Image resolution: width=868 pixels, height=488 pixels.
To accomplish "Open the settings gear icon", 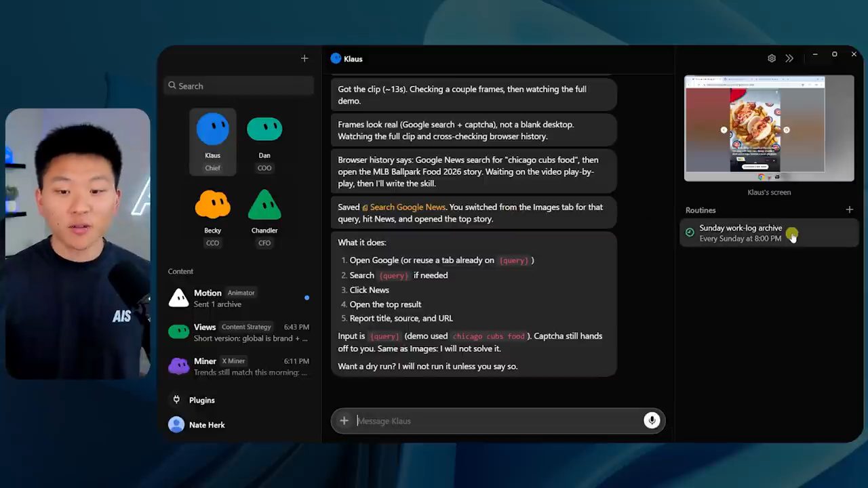I will point(772,58).
